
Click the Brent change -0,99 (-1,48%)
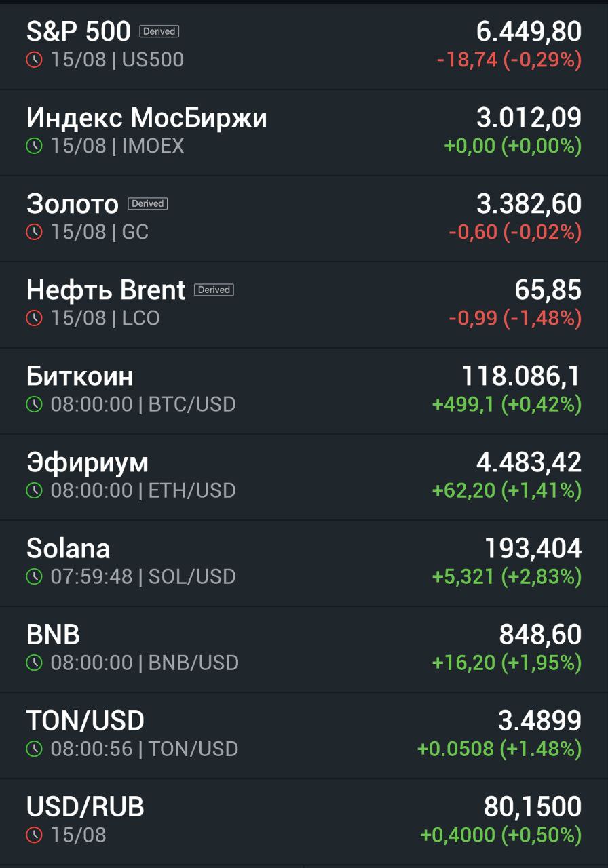(515, 318)
